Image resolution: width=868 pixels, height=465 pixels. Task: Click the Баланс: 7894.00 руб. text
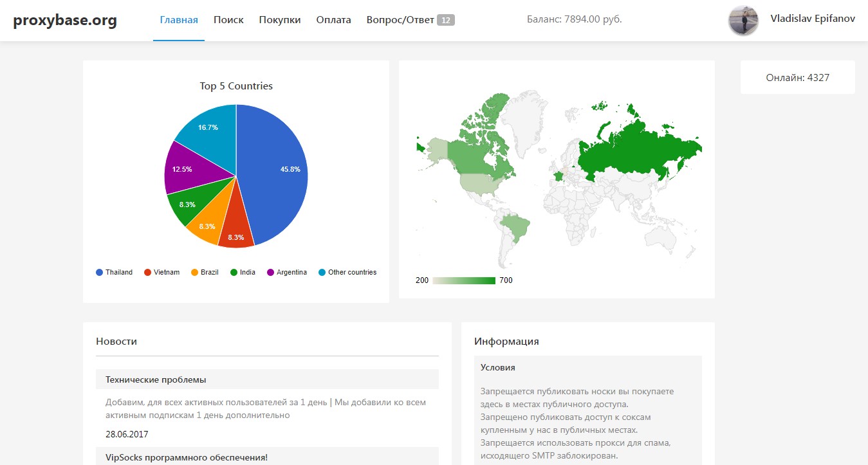coord(574,19)
